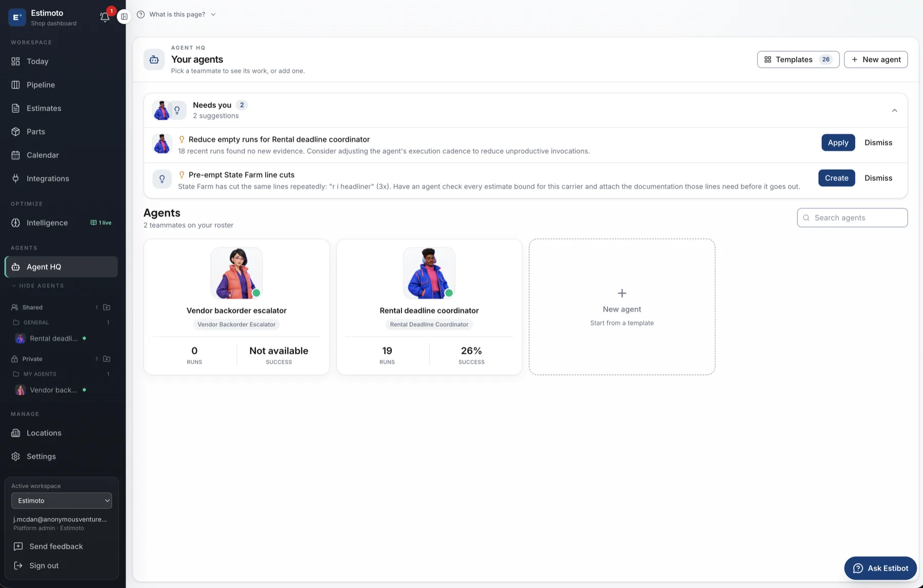Focus the Search agents field
The height and width of the screenshot is (588, 923).
(852, 218)
